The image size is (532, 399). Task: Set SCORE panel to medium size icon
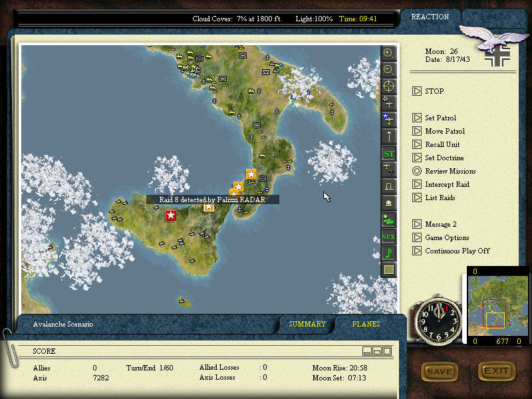[377, 351]
